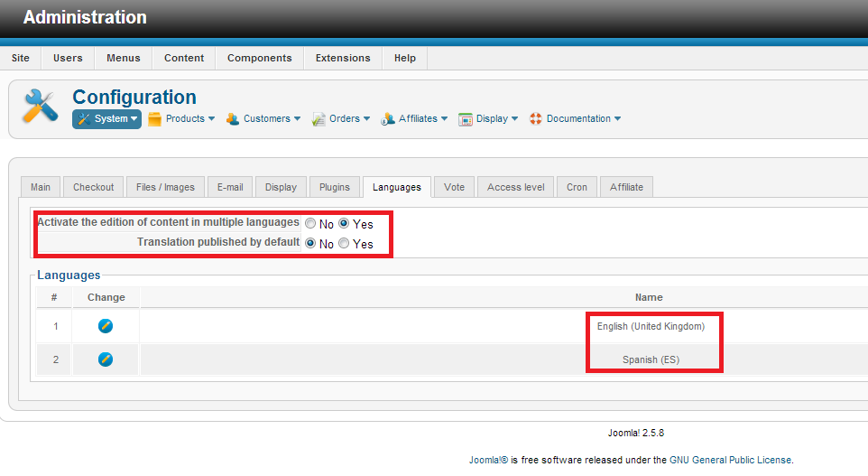This screenshot has width=868, height=476.
Task: Open the Customers dropdown menu
Action: tap(263, 118)
